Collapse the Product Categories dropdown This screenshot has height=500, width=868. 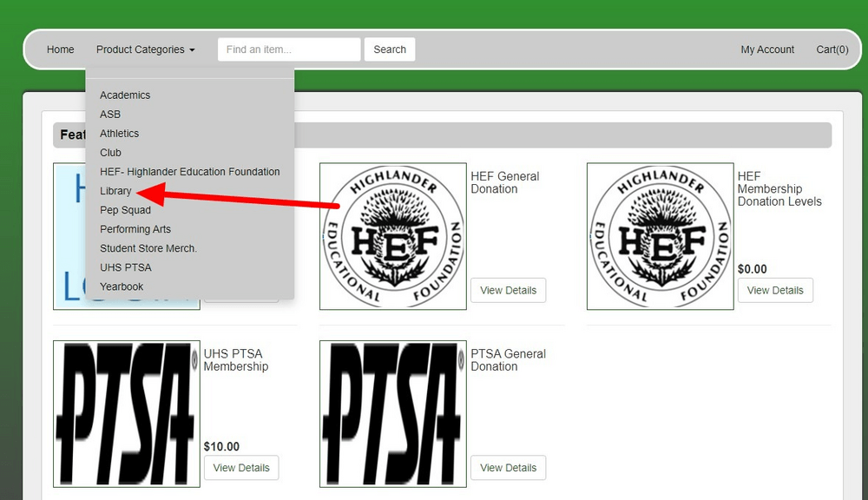click(145, 49)
